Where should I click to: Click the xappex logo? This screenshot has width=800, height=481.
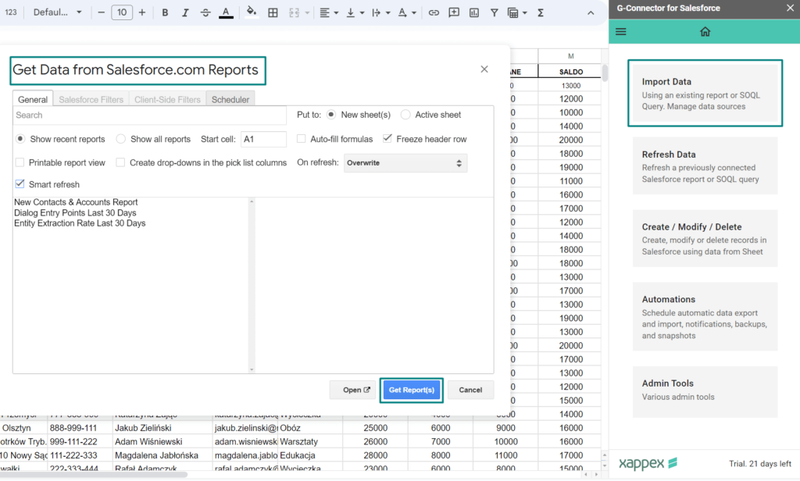coord(647,463)
